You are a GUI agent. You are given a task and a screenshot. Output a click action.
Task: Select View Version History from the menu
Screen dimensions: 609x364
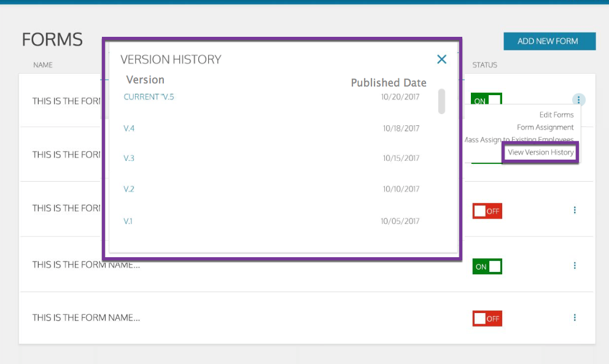540,152
